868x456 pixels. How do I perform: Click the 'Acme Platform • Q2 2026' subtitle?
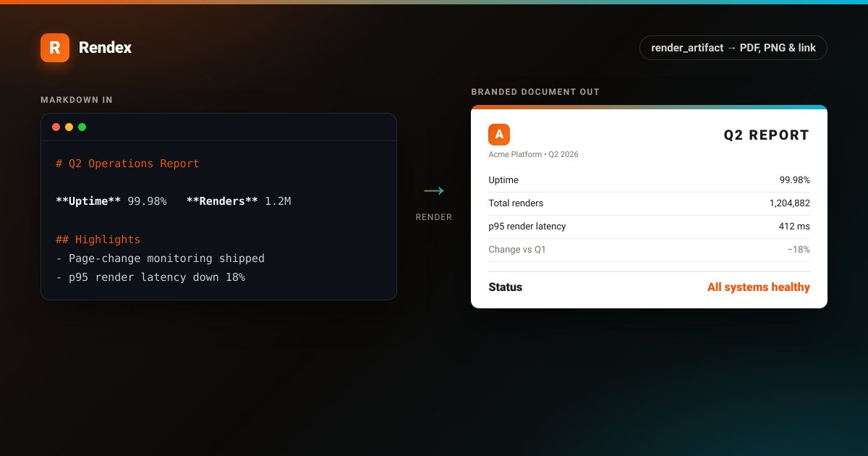[x=533, y=154]
